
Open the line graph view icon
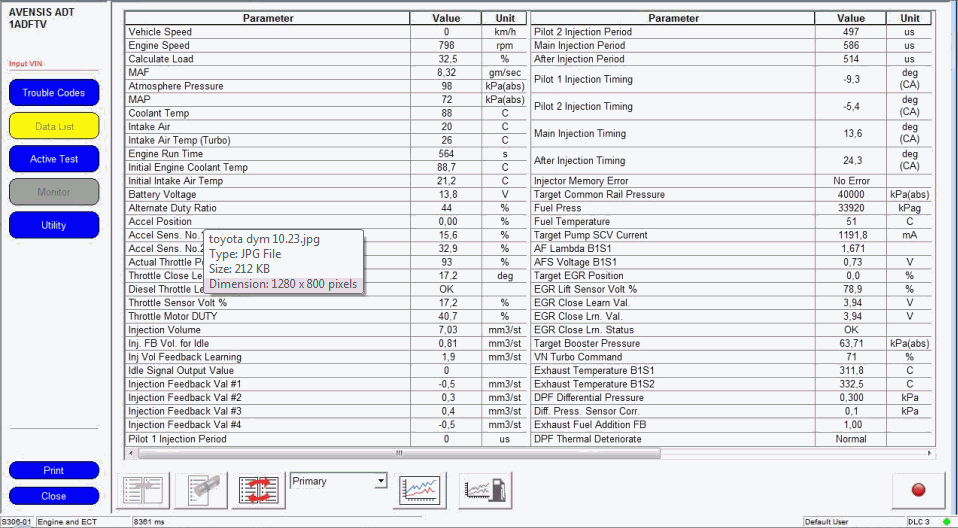420,489
